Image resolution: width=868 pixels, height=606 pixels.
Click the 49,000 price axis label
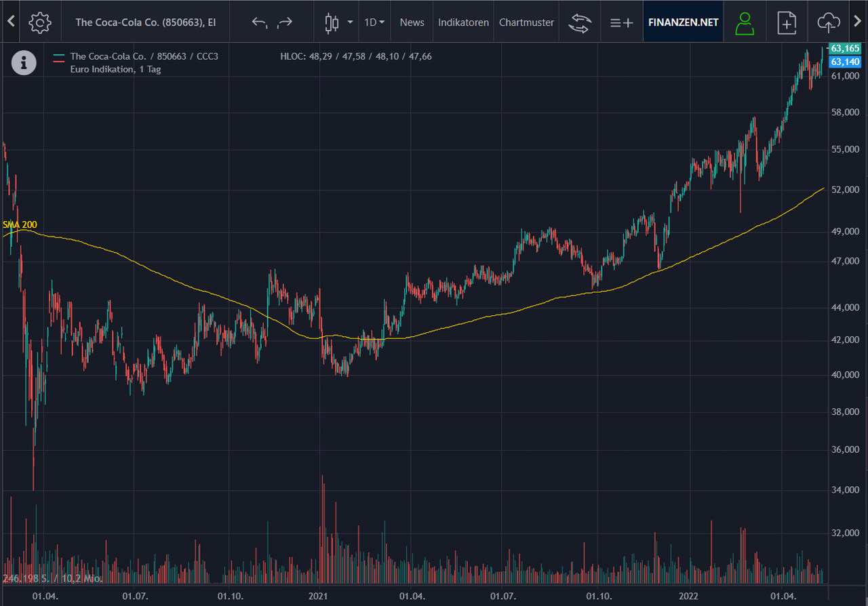845,232
